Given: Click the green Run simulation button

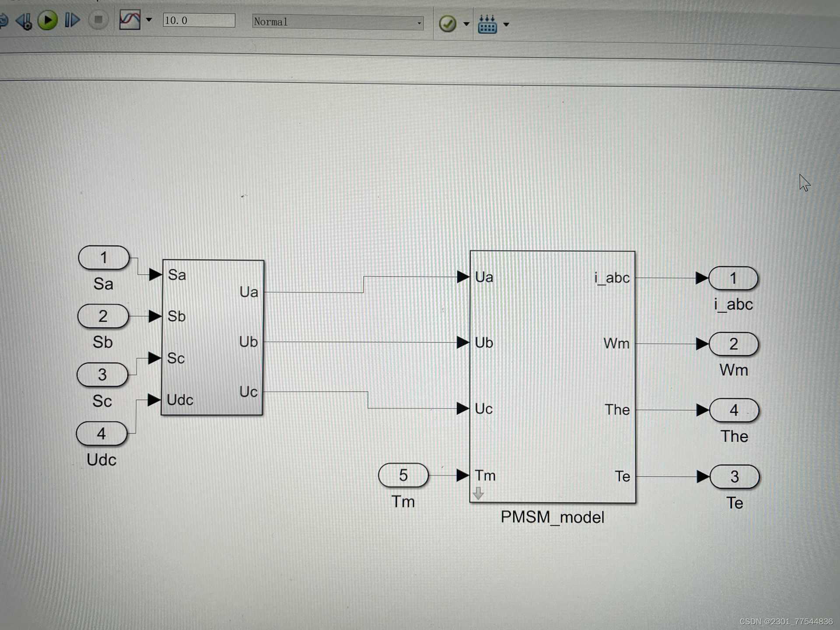Looking at the screenshot, I should pyautogui.click(x=48, y=20).
